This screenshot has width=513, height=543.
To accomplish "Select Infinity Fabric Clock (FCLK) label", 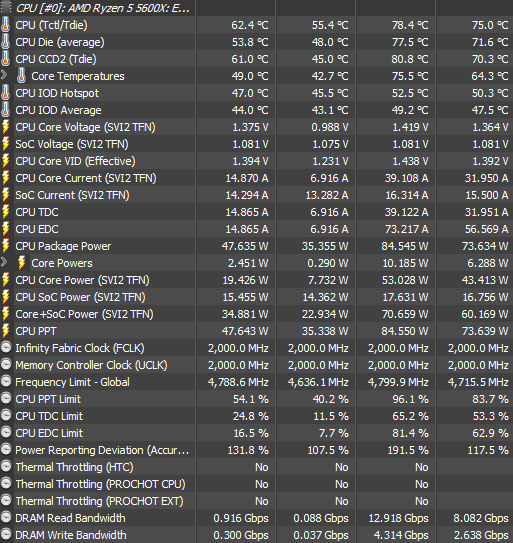I will tap(80, 348).
